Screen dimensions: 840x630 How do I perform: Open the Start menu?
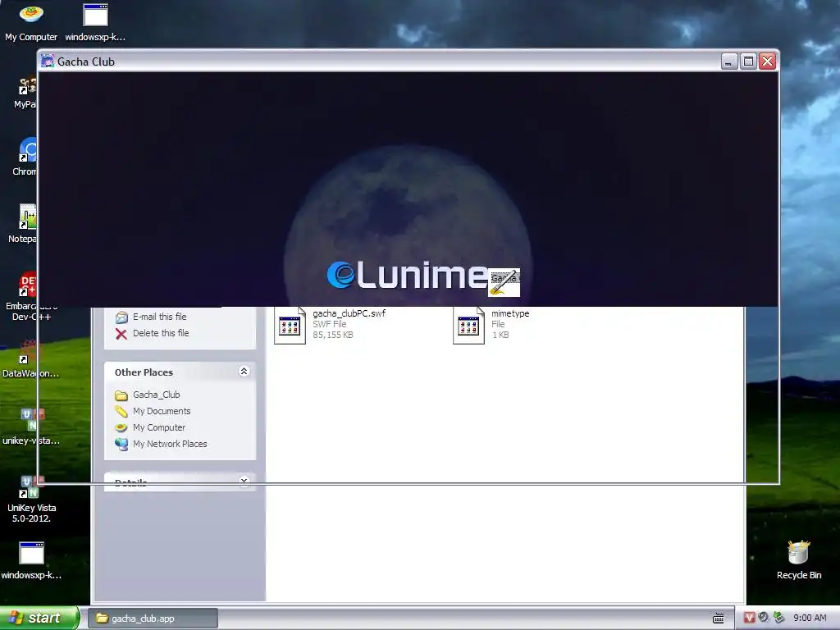(x=39, y=618)
